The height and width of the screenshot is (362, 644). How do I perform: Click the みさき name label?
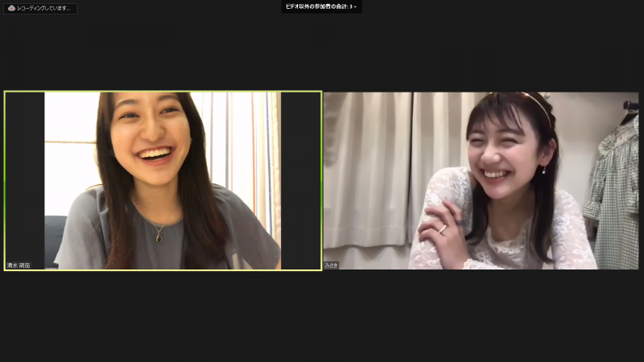pyautogui.click(x=331, y=265)
